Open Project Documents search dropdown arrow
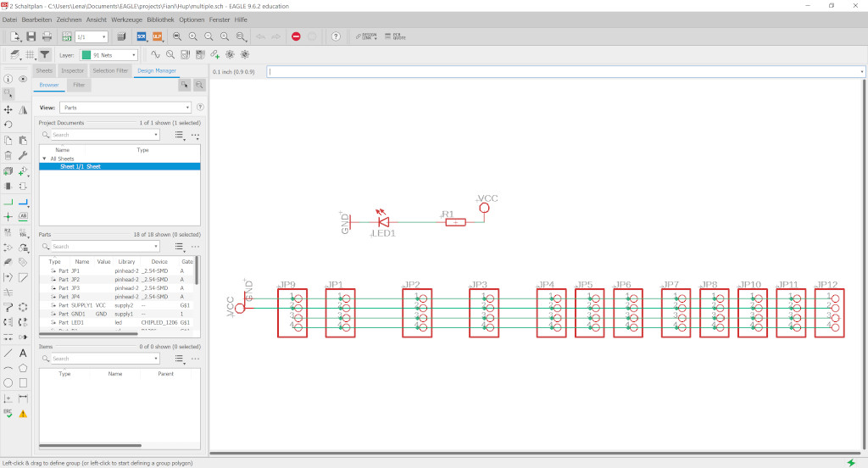The width and height of the screenshot is (868, 468). [x=156, y=135]
